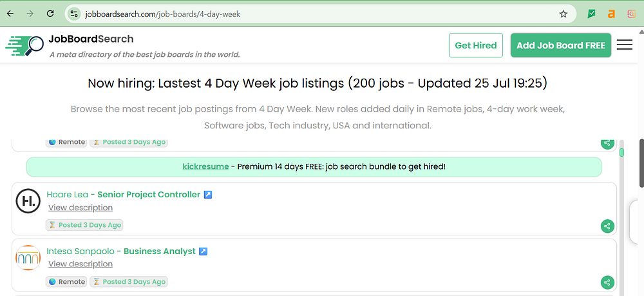Click the Get Hired button
644x296 pixels.
(x=475, y=45)
